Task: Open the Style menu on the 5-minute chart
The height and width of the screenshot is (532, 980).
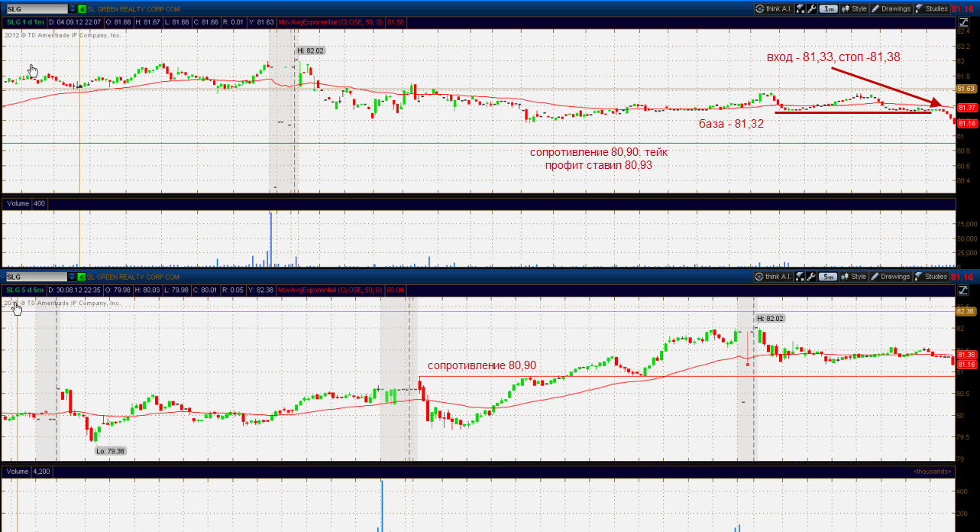Action: click(x=854, y=276)
